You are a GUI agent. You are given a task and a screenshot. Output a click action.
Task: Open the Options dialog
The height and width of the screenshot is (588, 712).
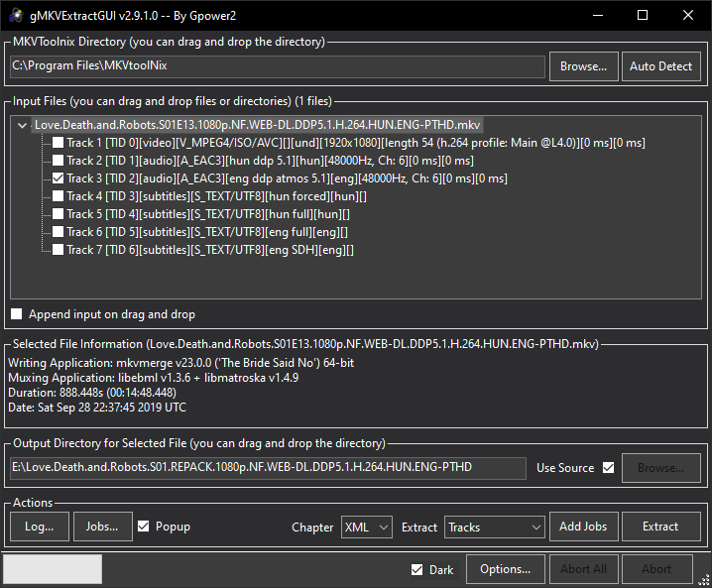click(x=505, y=569)
